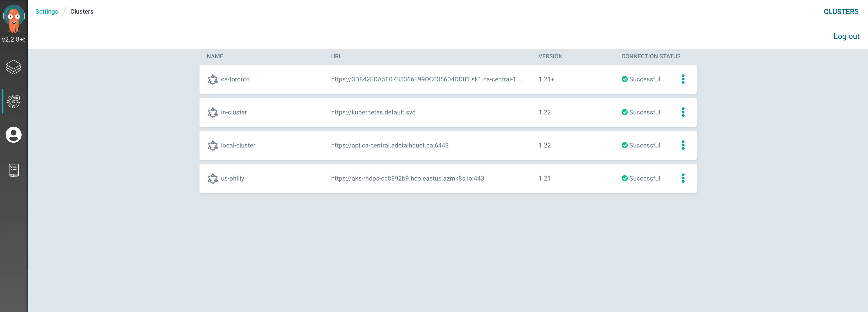Viewport: 868px width, 312px height.
Task: Open three-dot menu for the in-cluster row
Action: click(x=683, y=112)
